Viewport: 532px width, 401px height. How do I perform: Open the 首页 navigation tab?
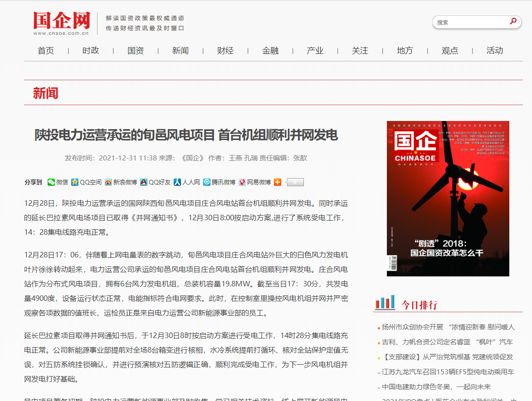(x=46, y=51)
